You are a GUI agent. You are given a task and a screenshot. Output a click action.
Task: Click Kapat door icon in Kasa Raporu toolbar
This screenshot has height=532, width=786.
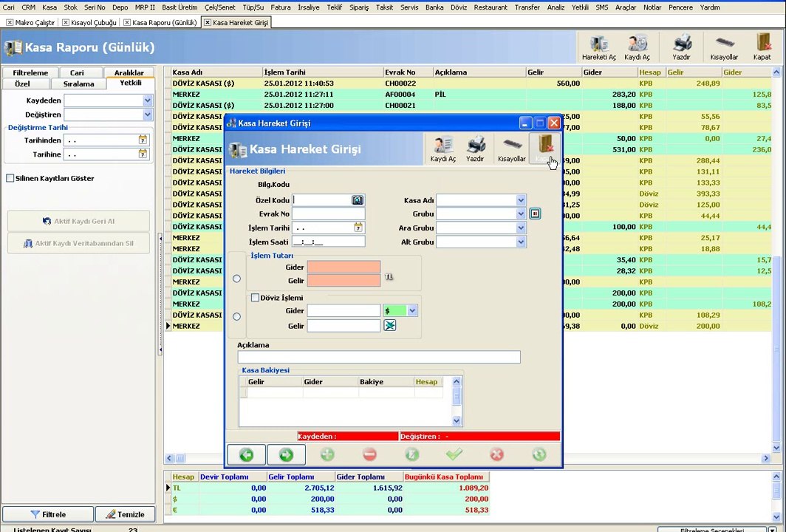[x=762, y=47]
